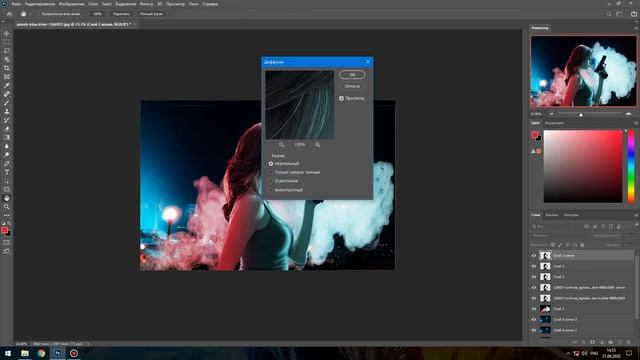Select the Rectangular Marquee tool
This screenshot has height=360, width=640.
coord(7,42)
